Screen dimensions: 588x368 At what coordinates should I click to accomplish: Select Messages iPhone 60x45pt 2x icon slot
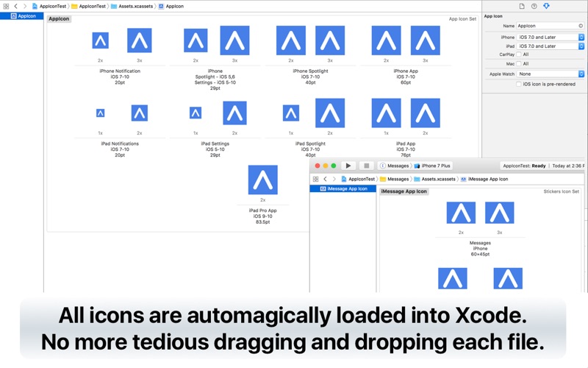[461, 213]
